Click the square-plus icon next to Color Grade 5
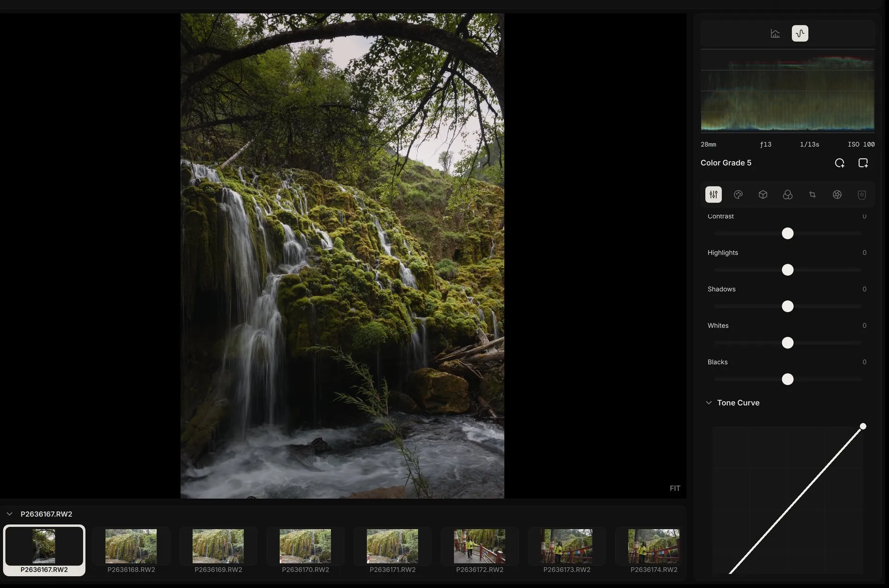 tap(863, 163)
